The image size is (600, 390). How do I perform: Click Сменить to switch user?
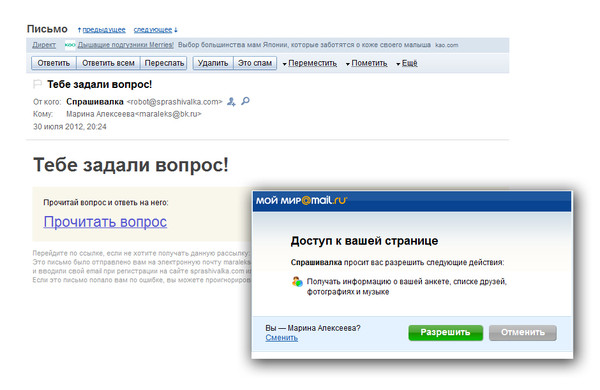point(282,338)
